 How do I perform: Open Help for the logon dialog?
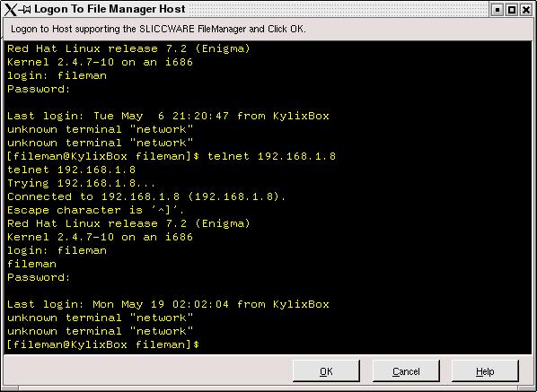click(485, 370)
